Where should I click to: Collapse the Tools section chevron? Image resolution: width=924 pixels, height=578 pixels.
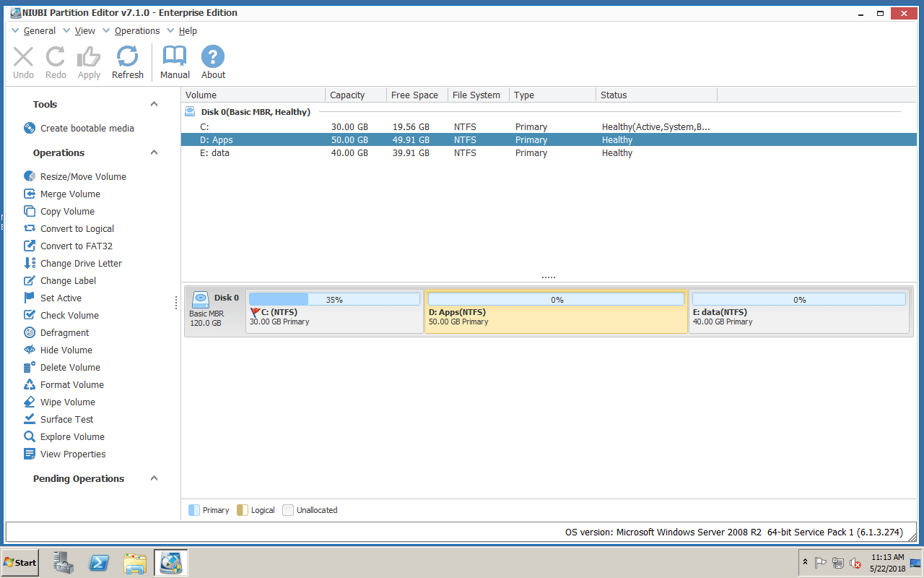click(x=154, y=104)
